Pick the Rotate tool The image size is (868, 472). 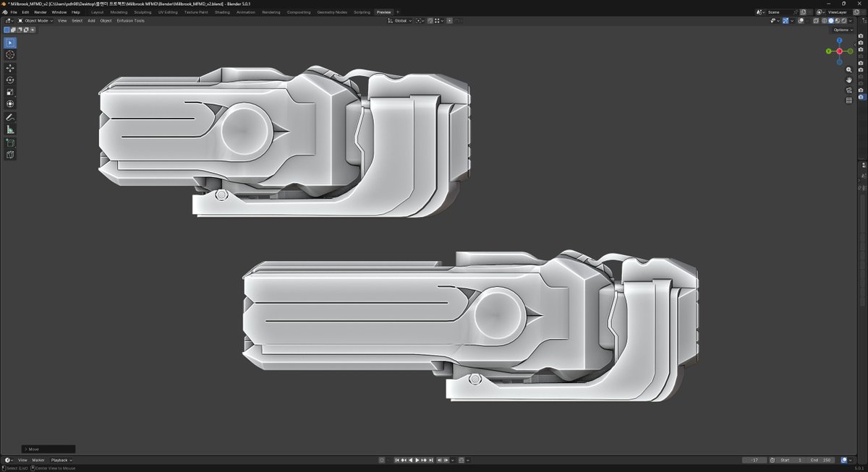(10, 80)
